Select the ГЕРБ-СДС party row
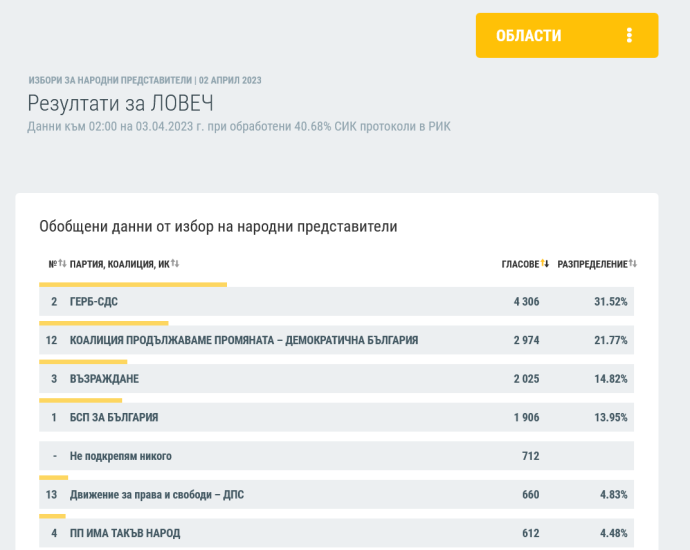 click(x=337, y=301)
